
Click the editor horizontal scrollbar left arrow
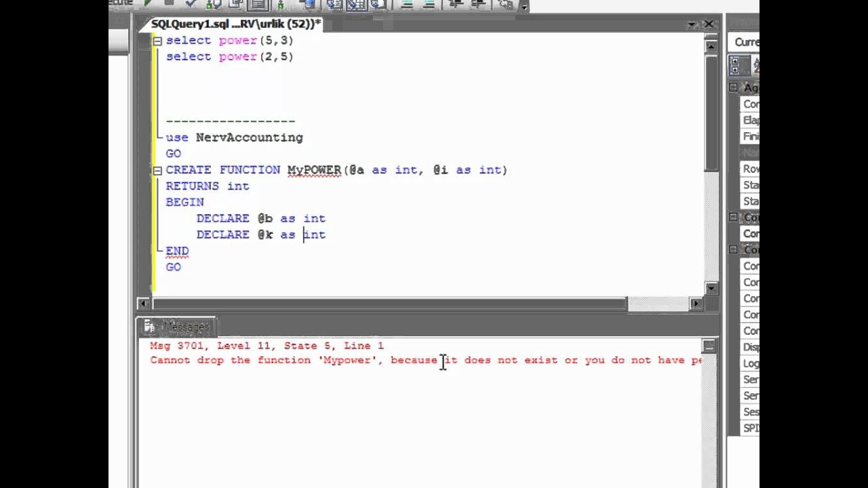144,304
